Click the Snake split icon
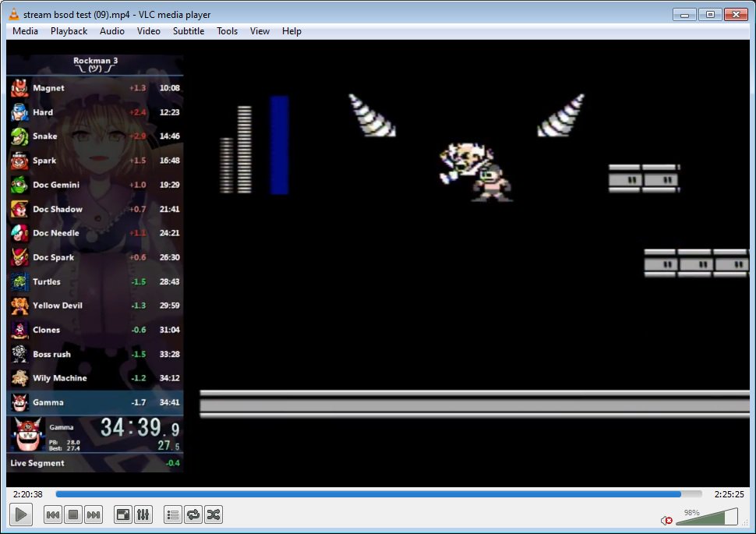The image size is (756, 534). pos(19,136)
